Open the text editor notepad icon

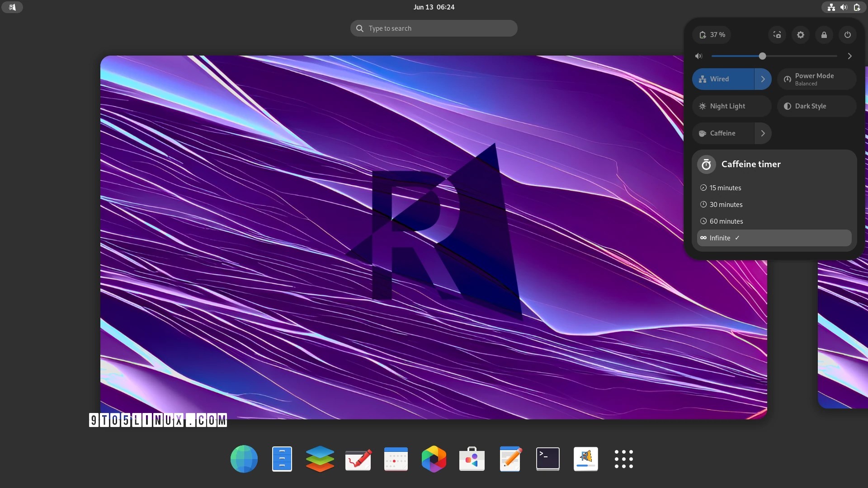510,459
